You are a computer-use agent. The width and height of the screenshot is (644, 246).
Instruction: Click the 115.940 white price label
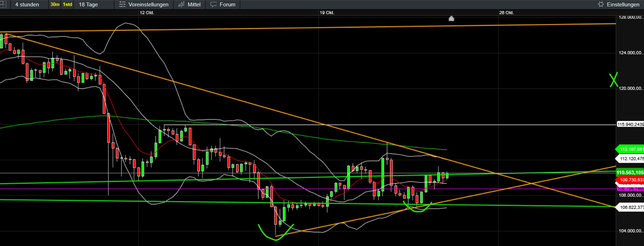coord(630,125)
